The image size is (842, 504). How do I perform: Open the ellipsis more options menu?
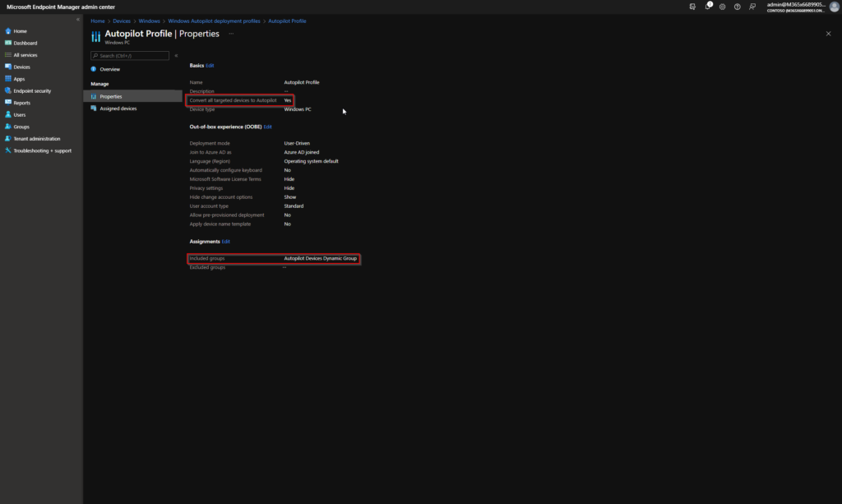coord(231,33)
